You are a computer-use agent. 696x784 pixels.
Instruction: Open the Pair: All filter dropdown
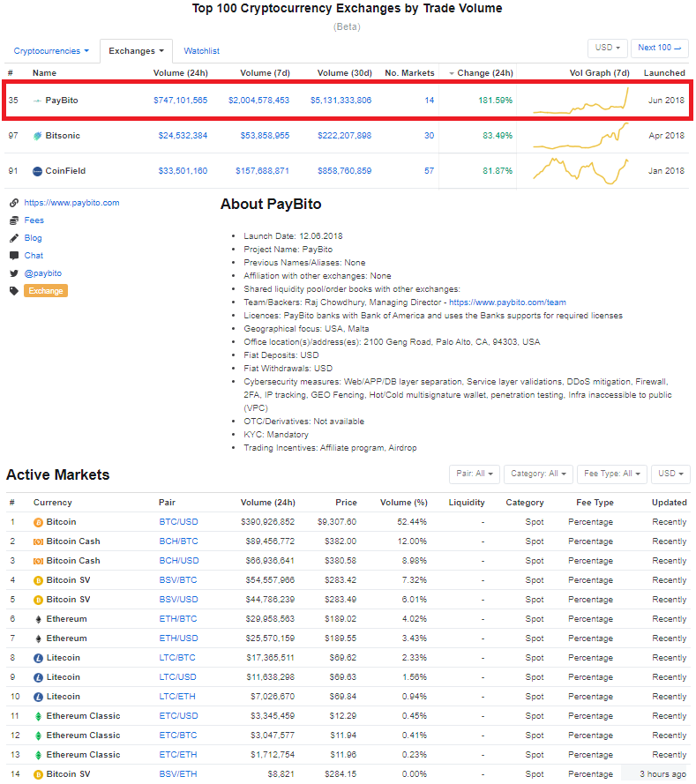pyautogui.click(x=474, y=474)
